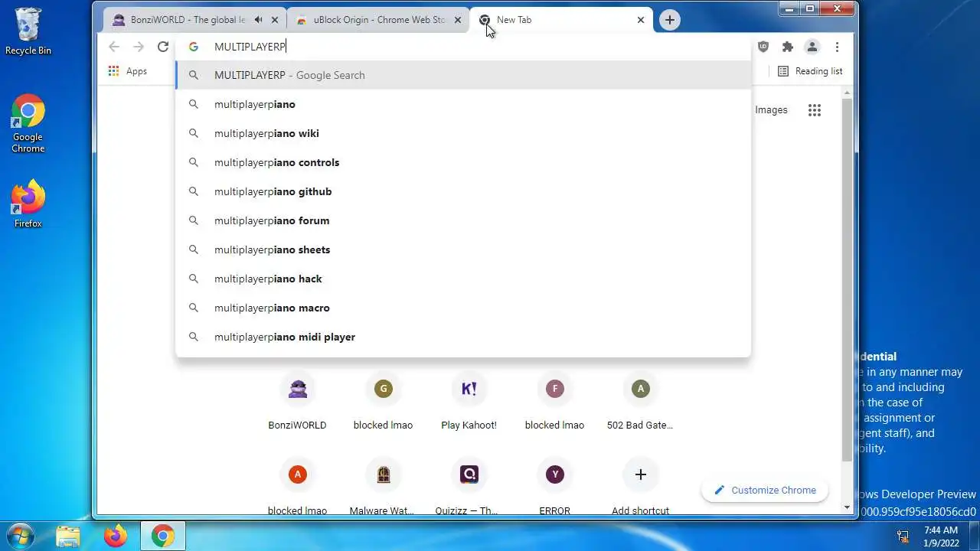This screenshot has height=551, width=980.
Task: Open Firefox from the taskbar
Action: pos(116,536)
